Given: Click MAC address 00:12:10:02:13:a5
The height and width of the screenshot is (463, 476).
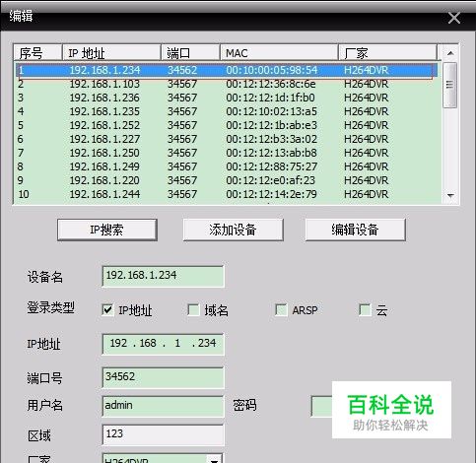Looking at the screenshot, I should tap(271, 111).
